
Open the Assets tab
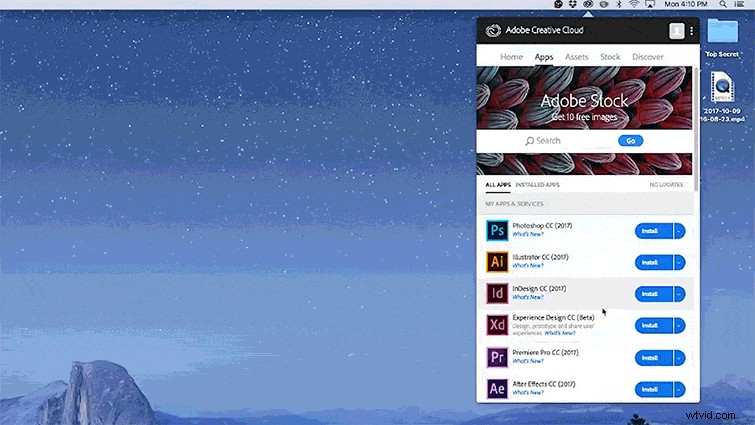click(576, 57)
